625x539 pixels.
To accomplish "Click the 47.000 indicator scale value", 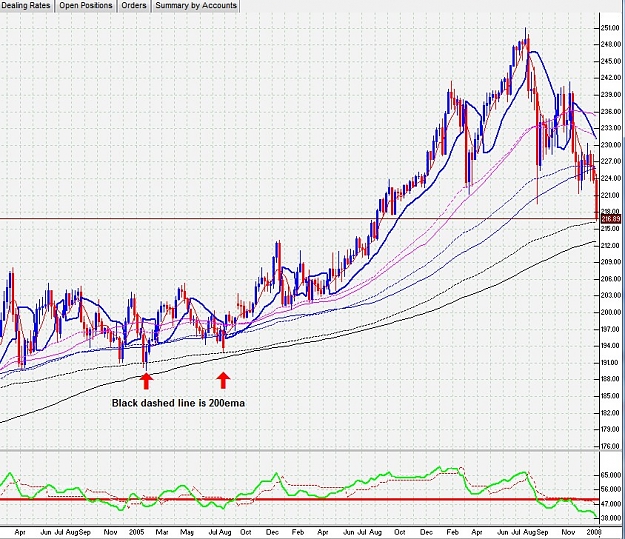I will point(611,504).
